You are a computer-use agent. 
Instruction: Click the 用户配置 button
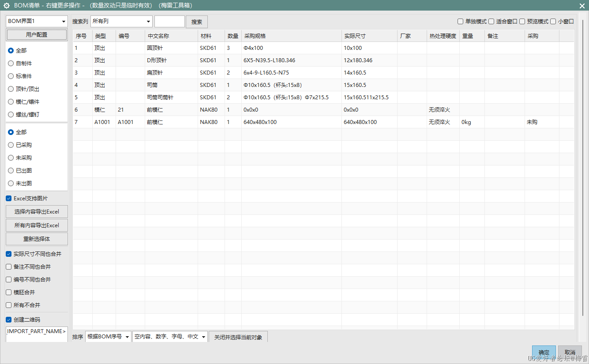click(x=37, y=34)
